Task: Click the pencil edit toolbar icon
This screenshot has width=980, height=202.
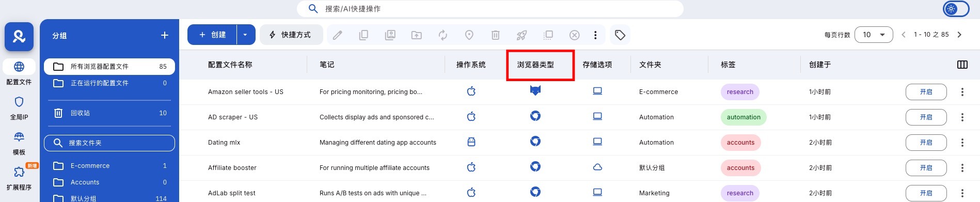Action: 338,35
